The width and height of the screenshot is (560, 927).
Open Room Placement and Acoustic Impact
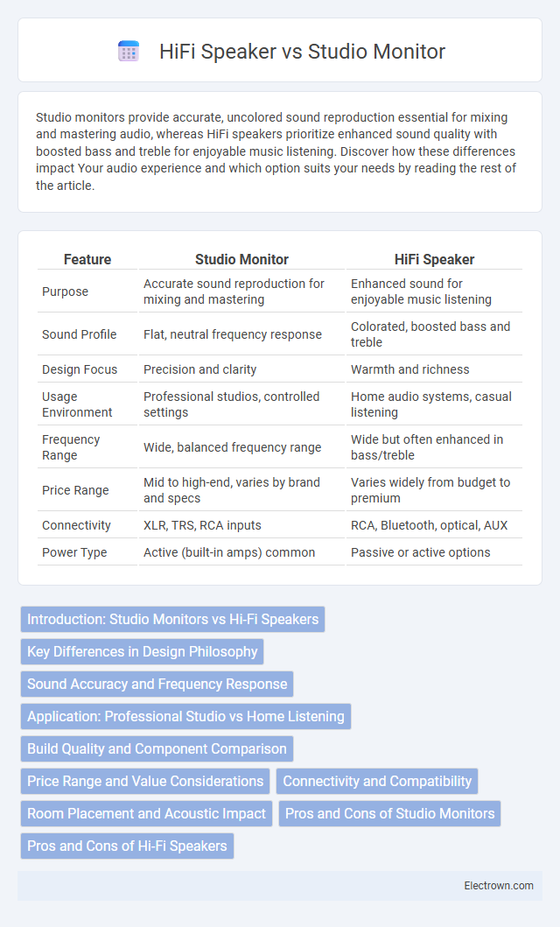146,813
